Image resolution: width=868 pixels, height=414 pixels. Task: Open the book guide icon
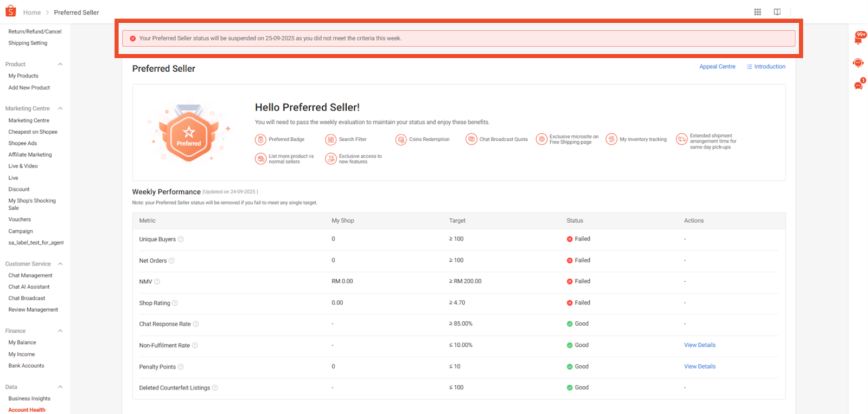click(777, 12)
